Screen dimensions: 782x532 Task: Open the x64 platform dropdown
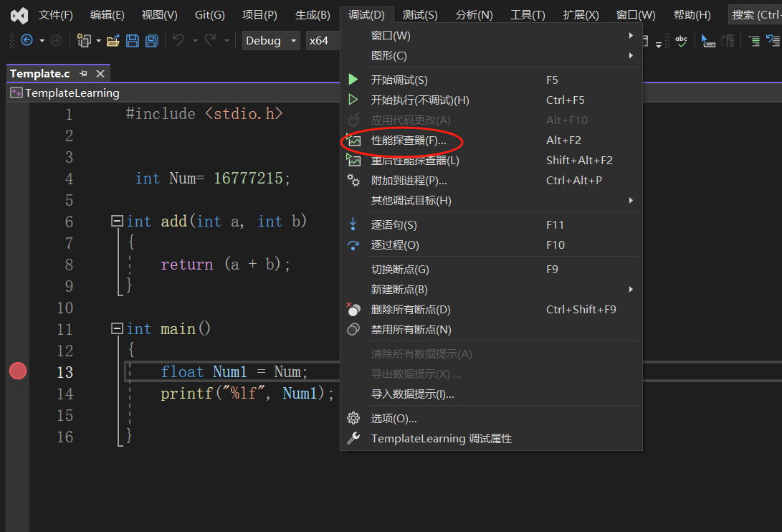322,40
